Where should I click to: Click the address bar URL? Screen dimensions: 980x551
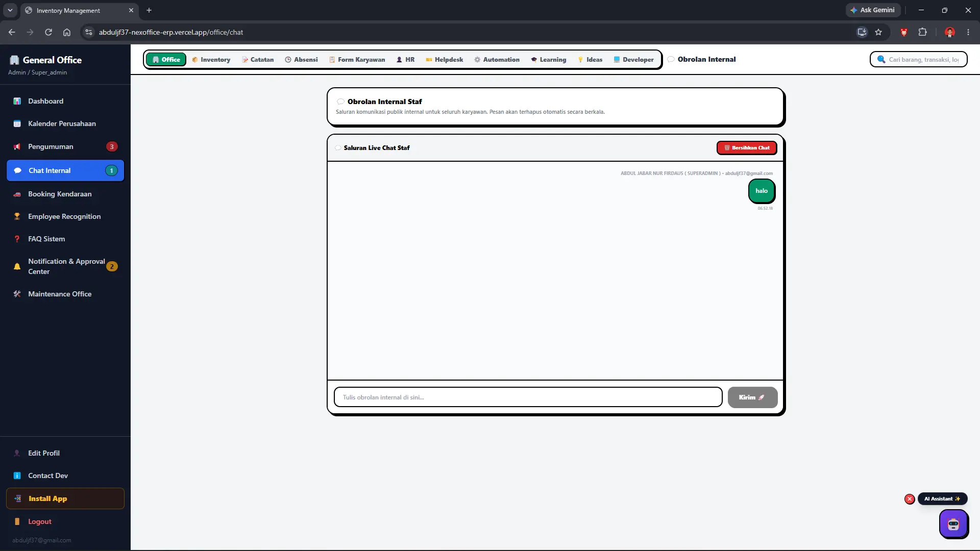point(171,32)
